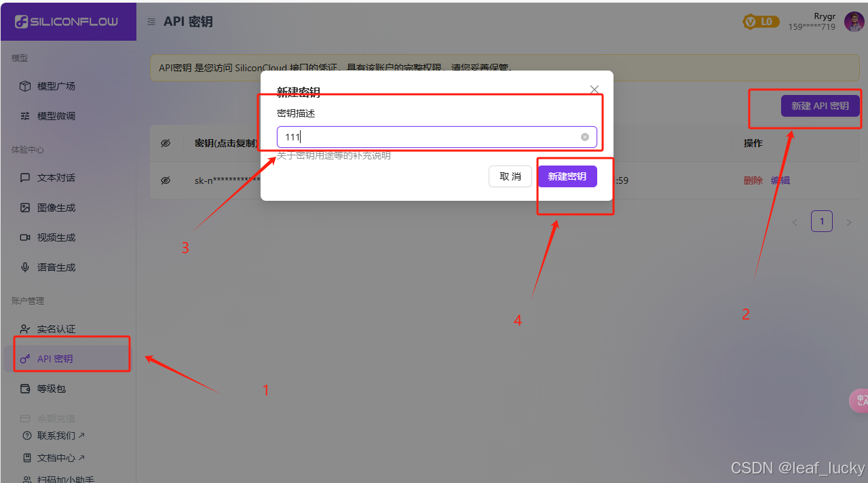Select API 密钥 sidebar item
This screenshot has width=868, height=483.
68,359
